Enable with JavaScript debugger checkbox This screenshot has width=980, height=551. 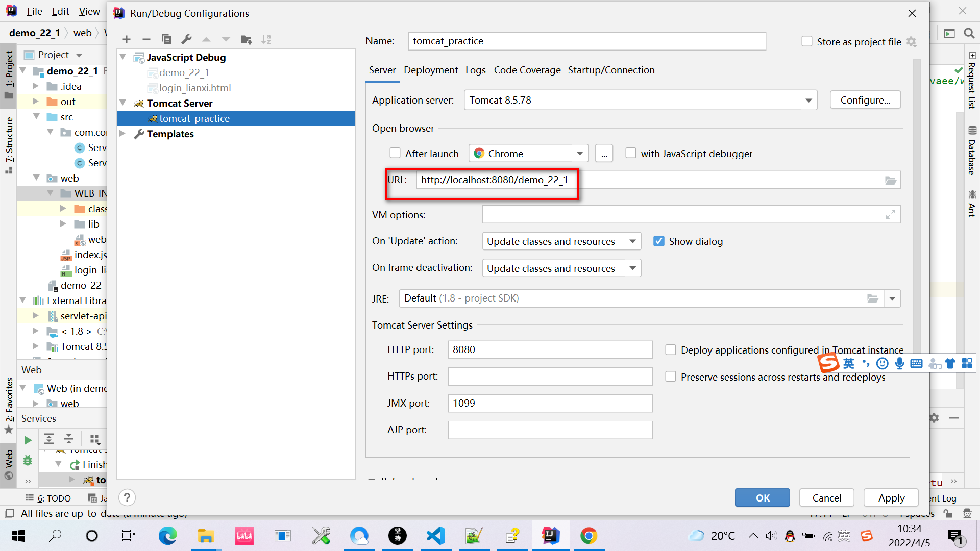pos(631,153)
